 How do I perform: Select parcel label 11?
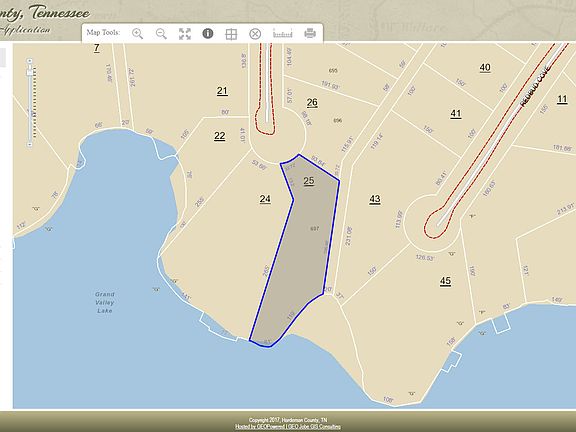562,99
